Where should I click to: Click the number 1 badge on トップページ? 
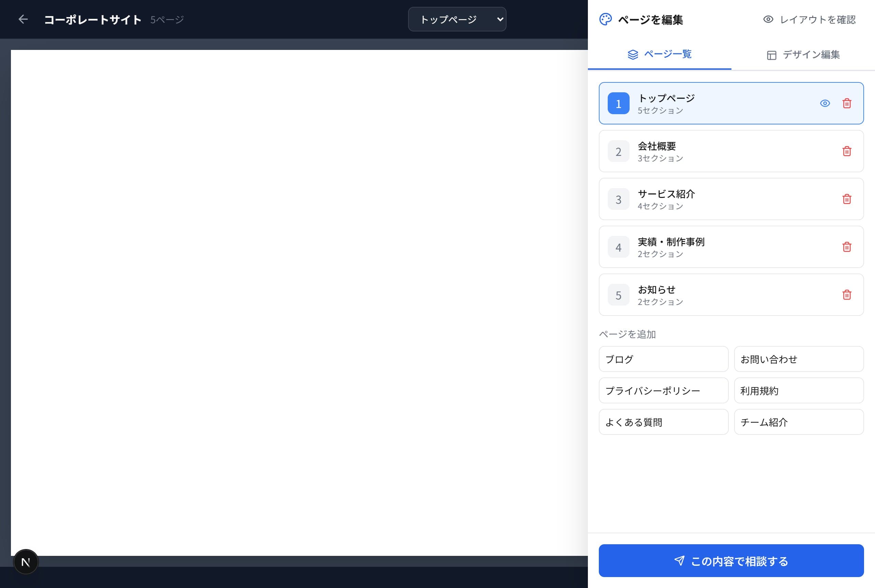(x=618, y=104)
